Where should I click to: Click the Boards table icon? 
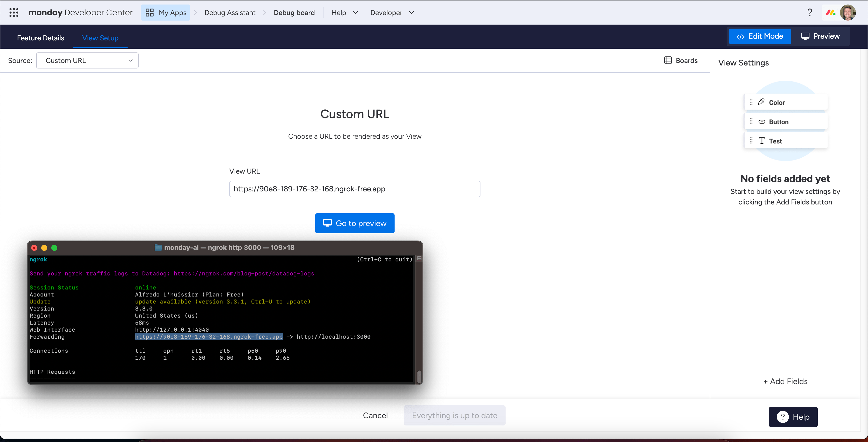pyautogui.click(x=668, y=60)
